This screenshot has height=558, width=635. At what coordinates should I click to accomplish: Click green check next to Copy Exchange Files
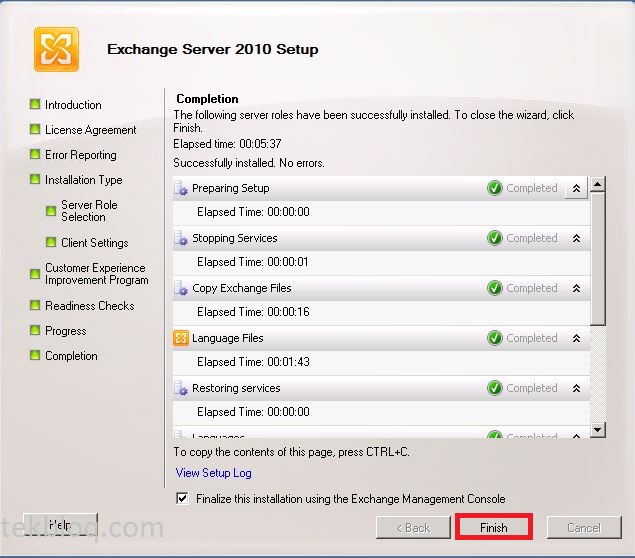tap(494, 288)
